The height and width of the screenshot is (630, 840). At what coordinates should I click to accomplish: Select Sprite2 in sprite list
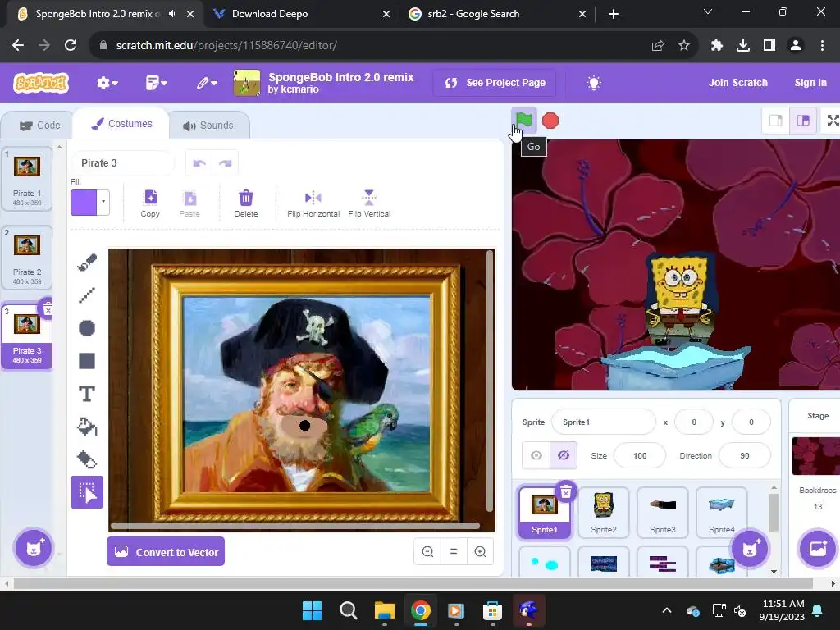[x=604, y=513]
